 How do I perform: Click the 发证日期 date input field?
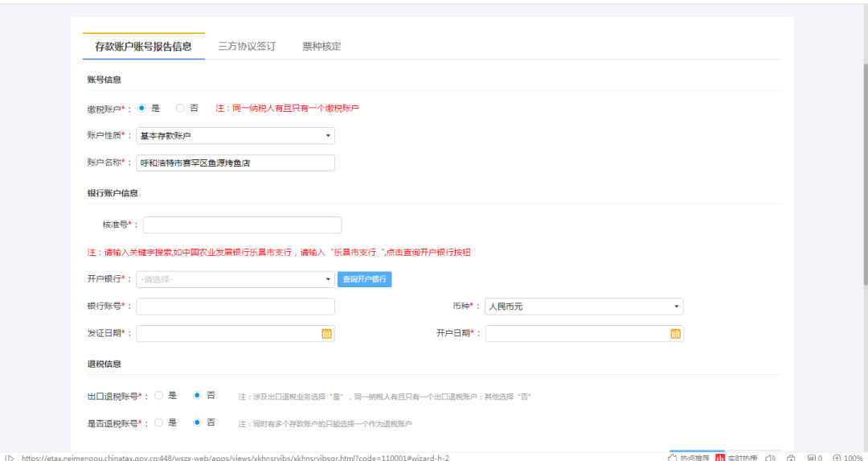(235, 334)
